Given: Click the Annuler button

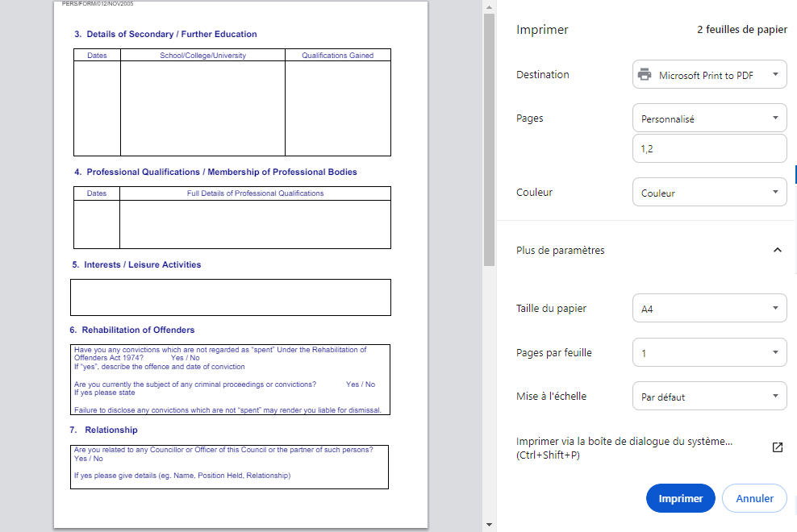Looking at the screenshot, I should point(754,498).
